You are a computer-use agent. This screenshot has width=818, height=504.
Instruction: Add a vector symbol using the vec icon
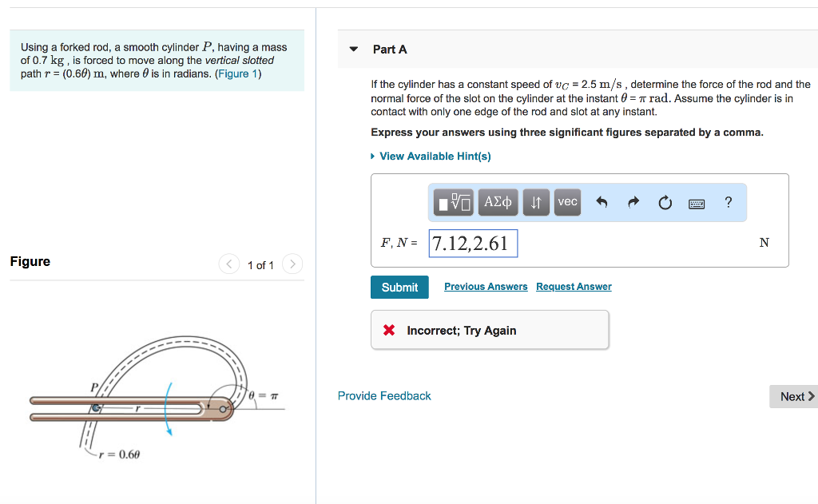tap(566, 202)
